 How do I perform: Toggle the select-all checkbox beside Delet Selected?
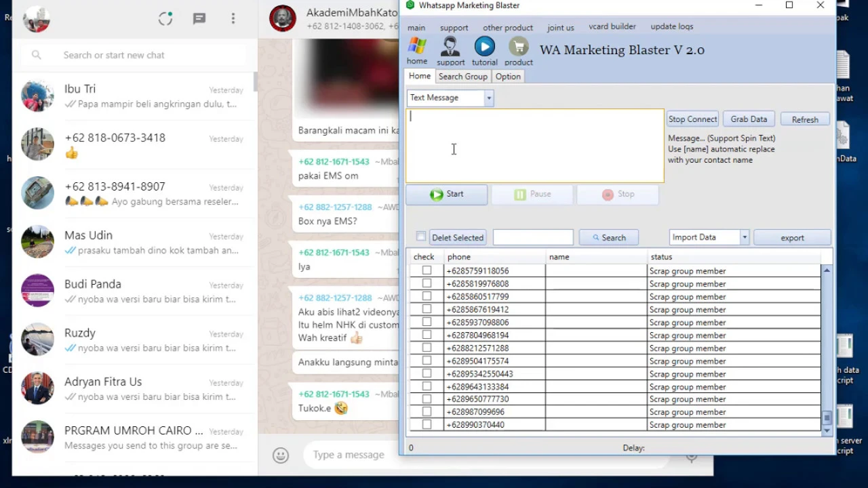point(421,237)
